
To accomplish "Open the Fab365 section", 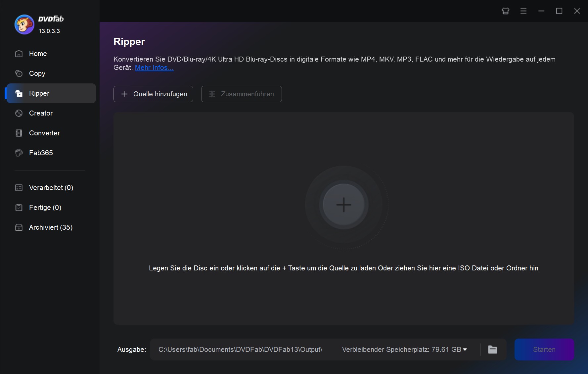I will (51, 153).
